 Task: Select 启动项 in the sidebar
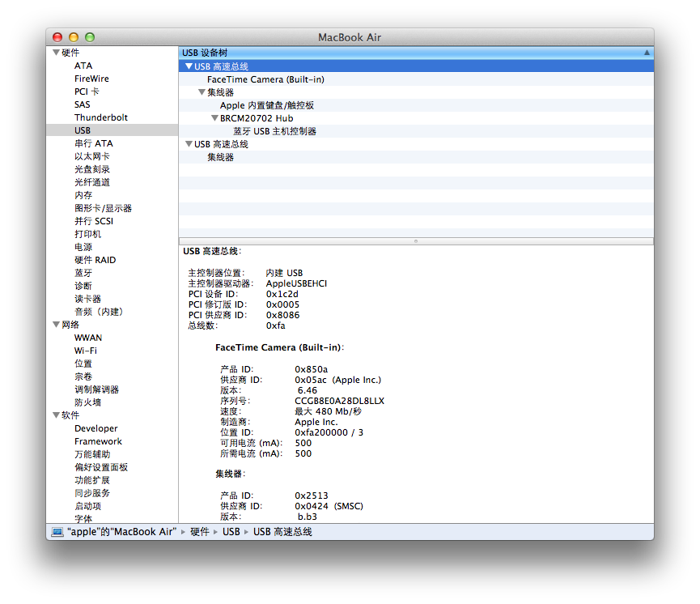(87, 506)
